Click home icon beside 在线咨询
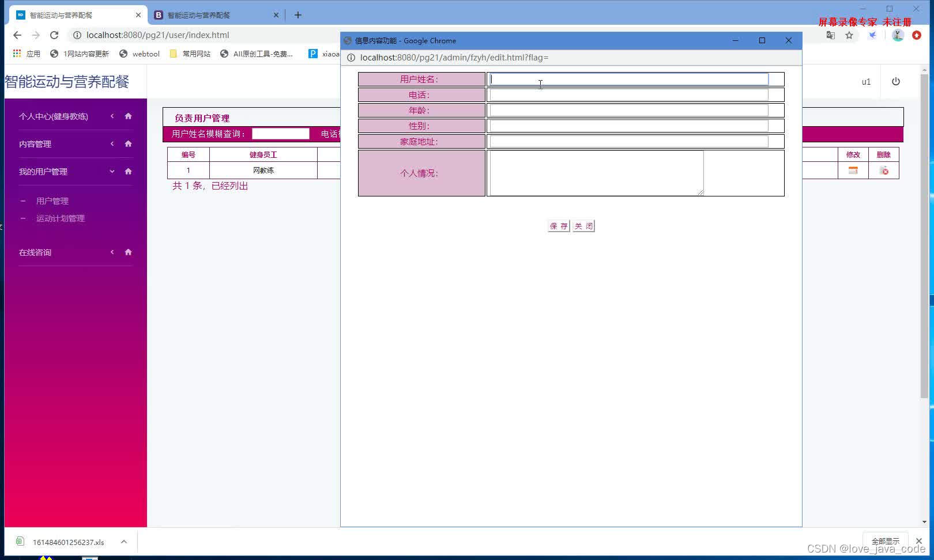 point(128,252)
